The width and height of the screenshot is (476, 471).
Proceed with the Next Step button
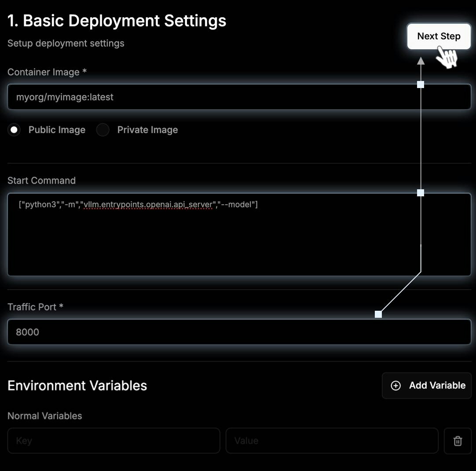pos(439,36)
